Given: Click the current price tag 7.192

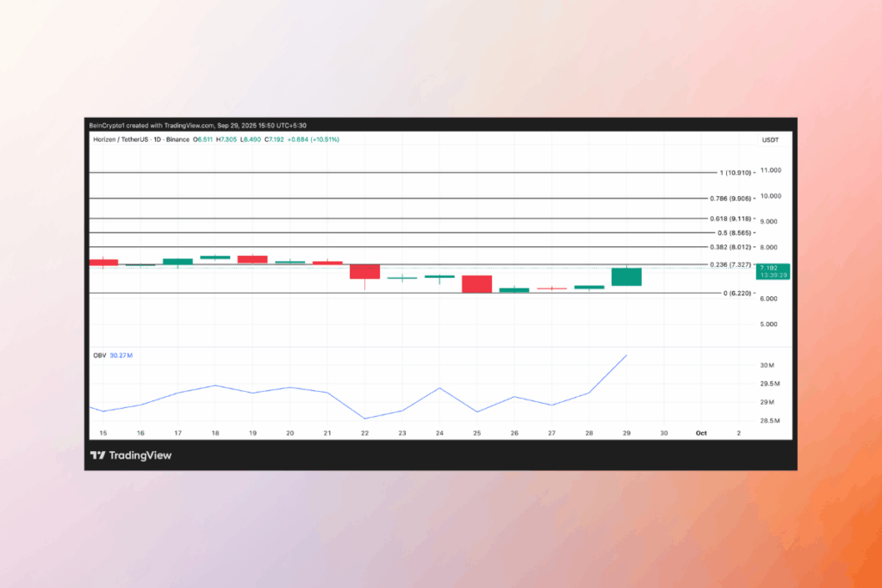Looking at the screenshot, I should tap(772, 268).
